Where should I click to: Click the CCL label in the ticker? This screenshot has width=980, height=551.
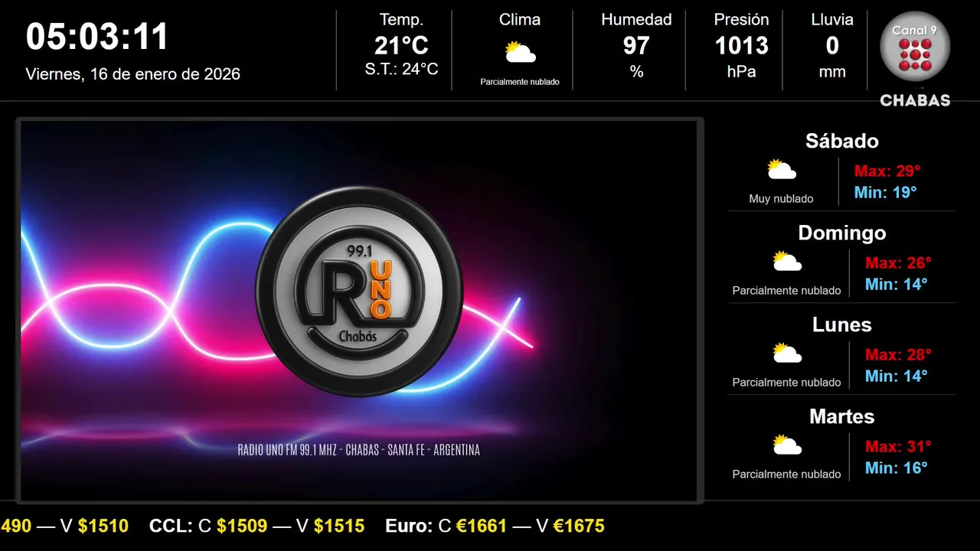pyautogui.click(x=171, y=526)
